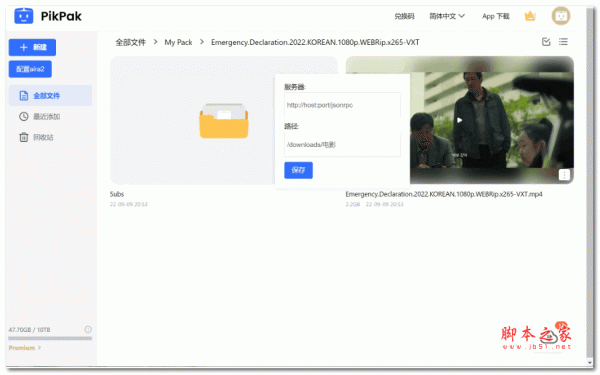
Task: Click the recycle bin trash icon
Action: coord(24,137)
